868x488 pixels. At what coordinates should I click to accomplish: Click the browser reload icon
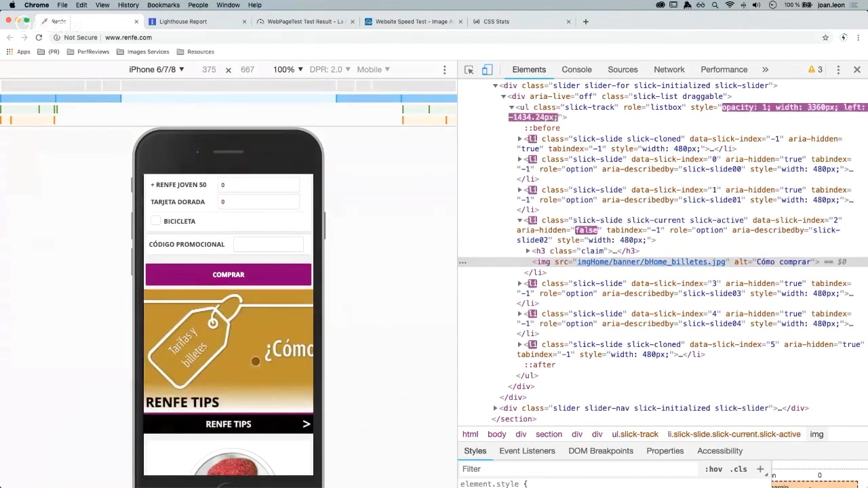39,38
